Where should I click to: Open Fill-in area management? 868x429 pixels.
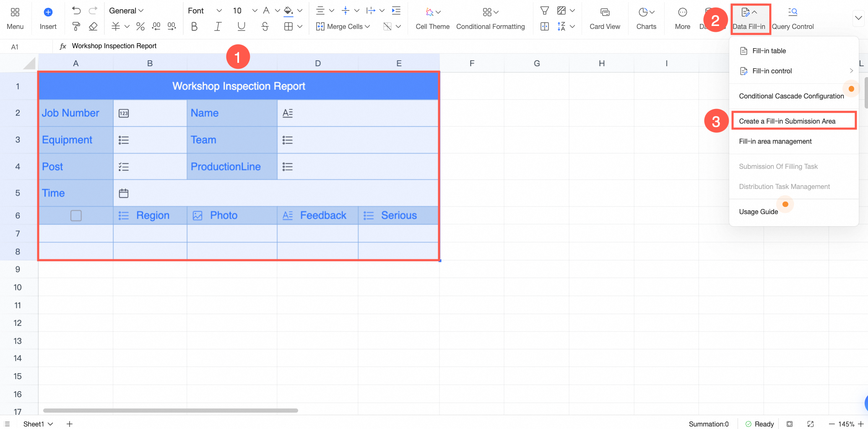coord(794,141)
